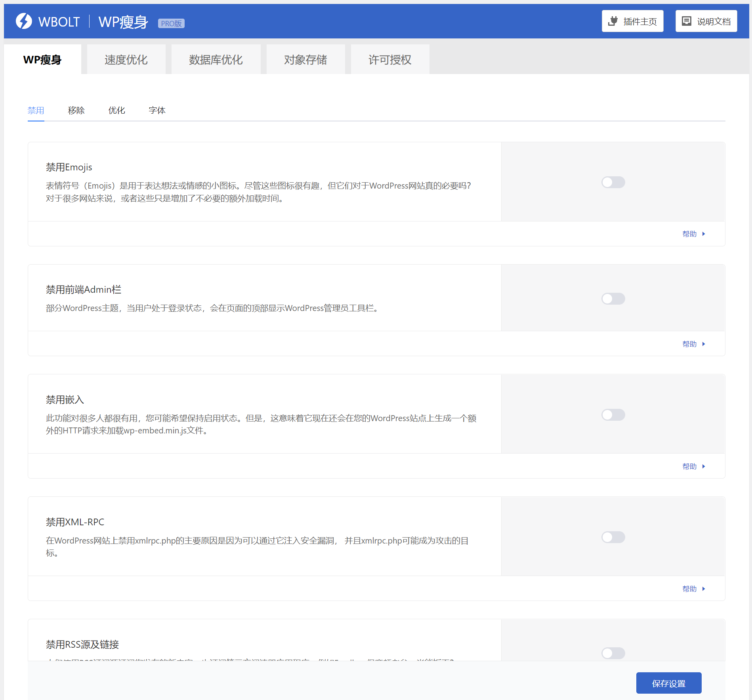Click the document icon on 说明文档 button

click(687, 21)
